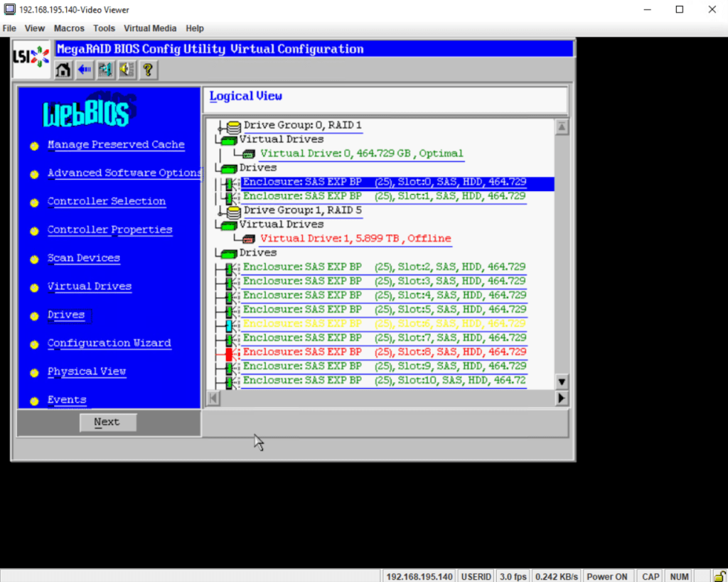Click the NUM indicator in status bar

679,576
